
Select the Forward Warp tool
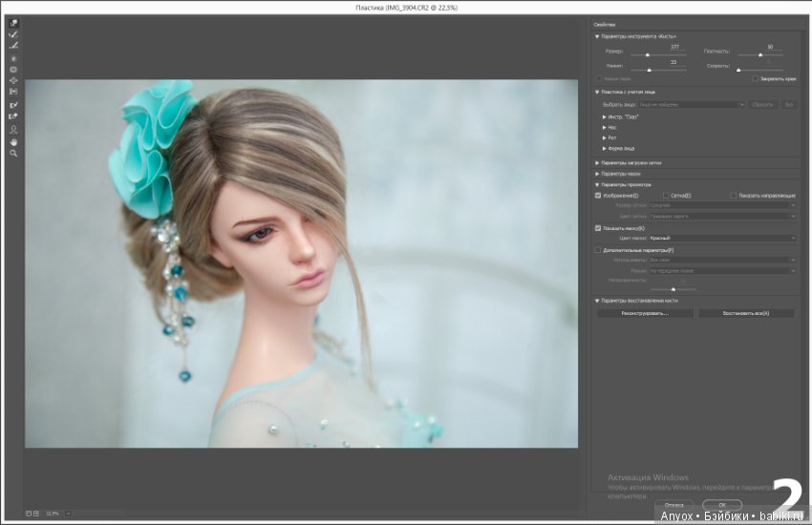[13, 23]
